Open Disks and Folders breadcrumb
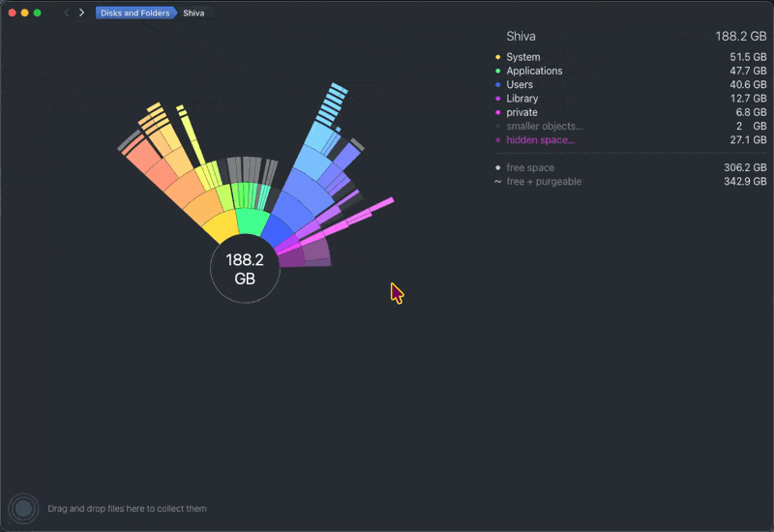The width and height of the screenshot is (774, 532). point(134,13)
